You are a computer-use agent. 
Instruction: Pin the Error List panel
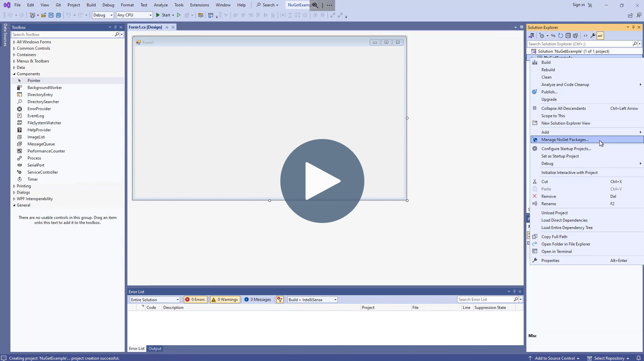click(x=515, y=291)
